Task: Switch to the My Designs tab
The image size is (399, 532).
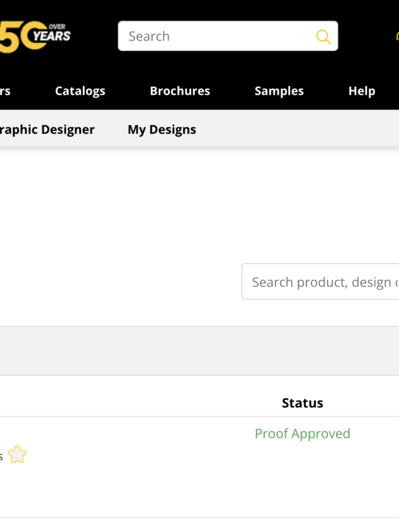Action: click(x=162, y=130)
